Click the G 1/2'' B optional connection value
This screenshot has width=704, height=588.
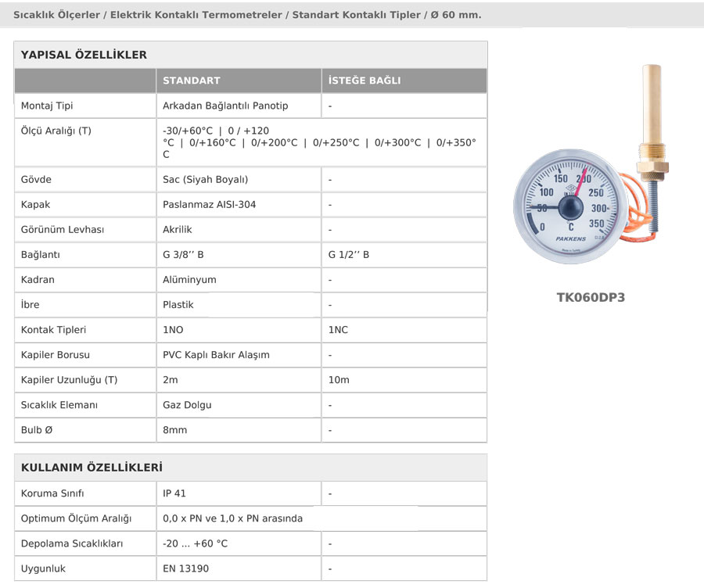pyautogui.click(x=349, y=255)
